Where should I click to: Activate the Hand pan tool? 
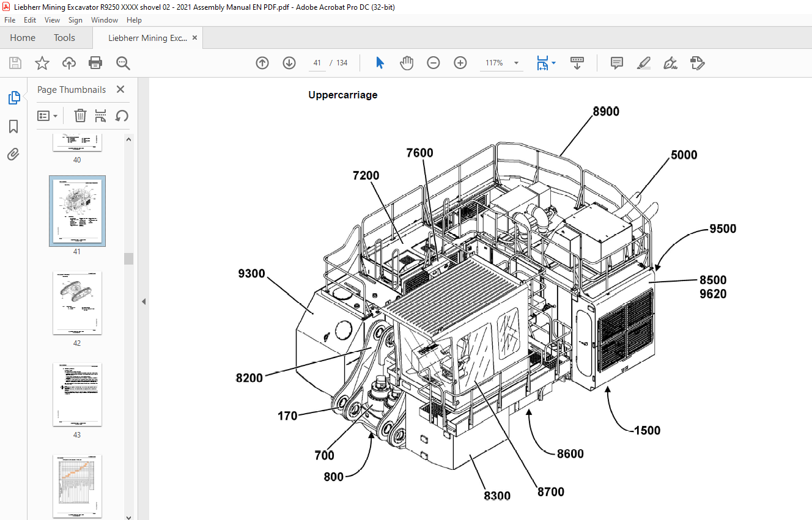pos(407,63)
